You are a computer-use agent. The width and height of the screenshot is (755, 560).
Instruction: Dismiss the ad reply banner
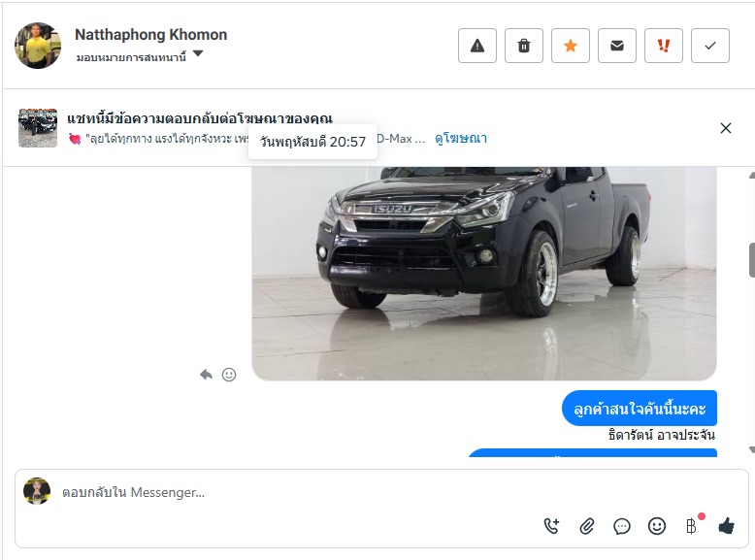726,128
